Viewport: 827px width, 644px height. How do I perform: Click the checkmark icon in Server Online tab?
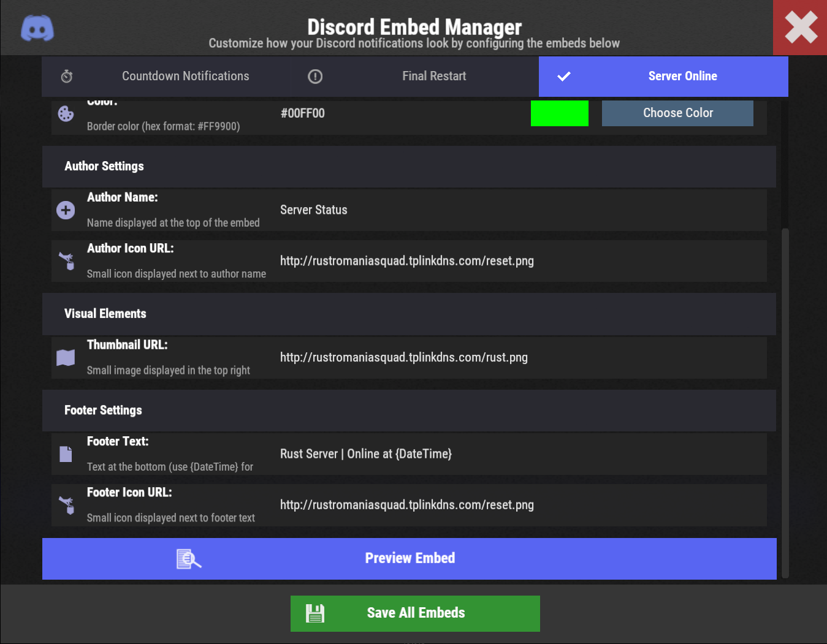[x=564, y=77]
